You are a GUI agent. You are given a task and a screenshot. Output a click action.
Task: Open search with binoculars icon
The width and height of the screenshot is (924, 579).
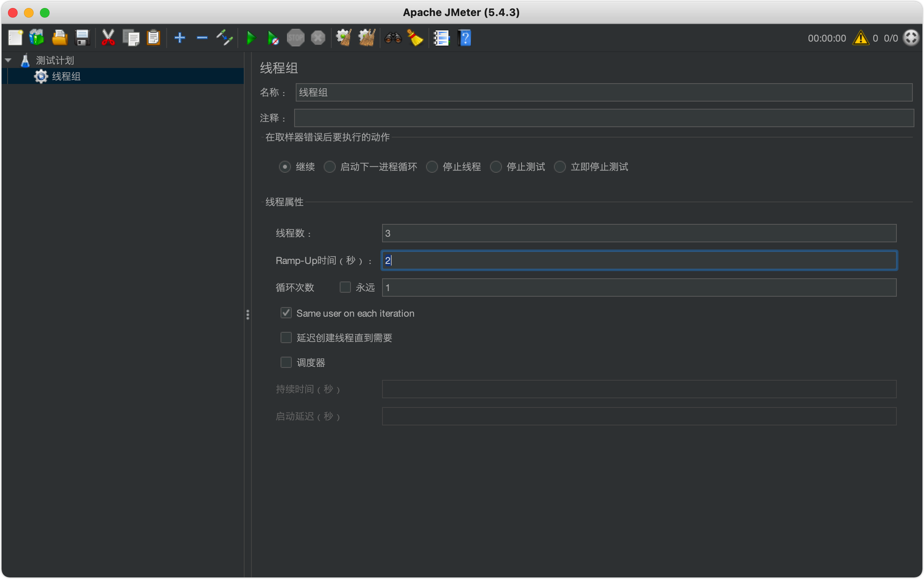pyautogui.click(x=393, y=38)
